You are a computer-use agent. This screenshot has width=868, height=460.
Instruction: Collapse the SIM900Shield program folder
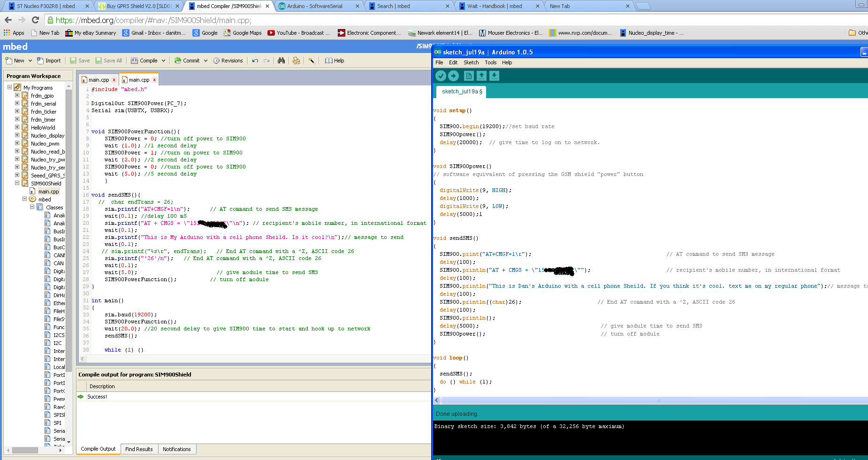[x=17, y=183]
